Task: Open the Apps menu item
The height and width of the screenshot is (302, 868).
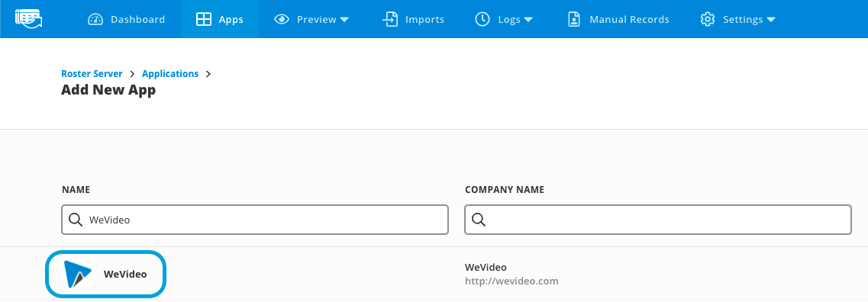Action: tap(220, 19)
